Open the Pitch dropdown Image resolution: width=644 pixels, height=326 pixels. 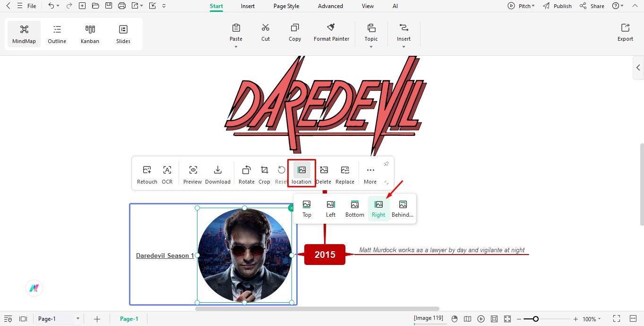521,6
